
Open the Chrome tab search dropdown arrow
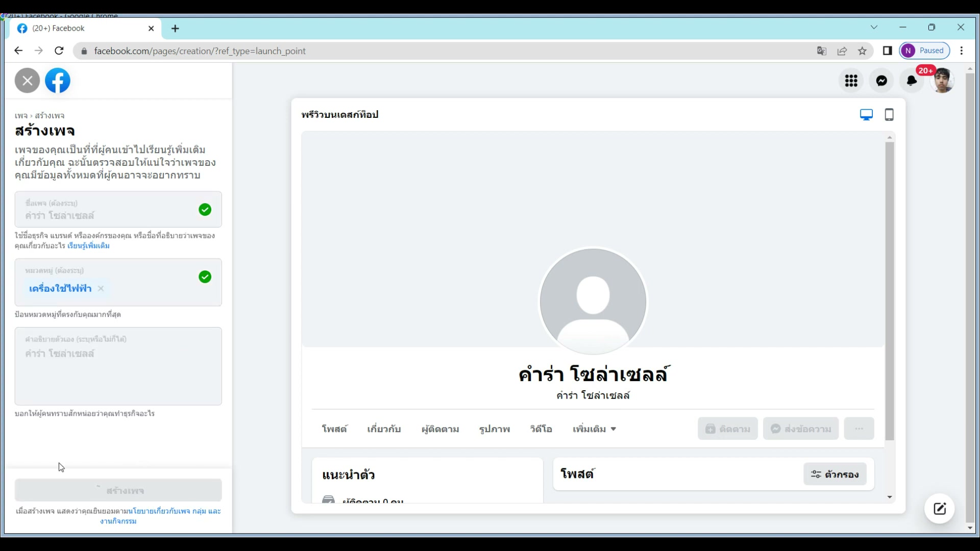pyautogui.click(x=874, y=28)
